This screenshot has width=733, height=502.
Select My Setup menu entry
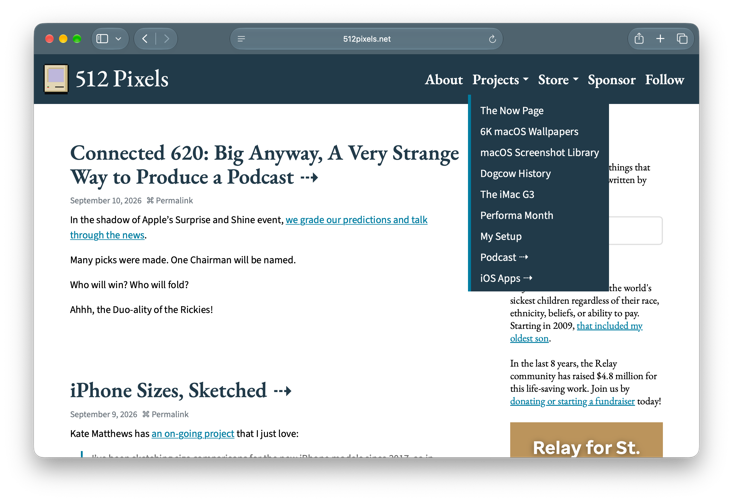point(501,237)
